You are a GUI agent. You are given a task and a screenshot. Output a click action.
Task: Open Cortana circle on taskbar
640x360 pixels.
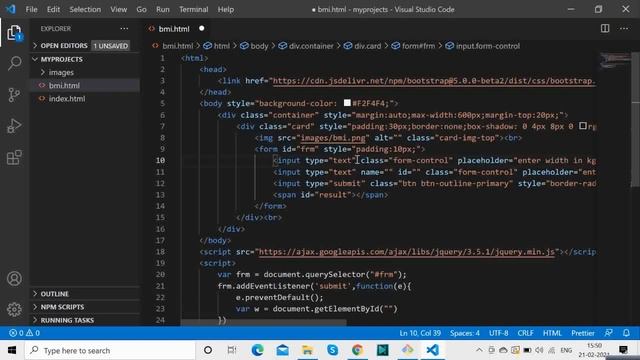(208, 350)
